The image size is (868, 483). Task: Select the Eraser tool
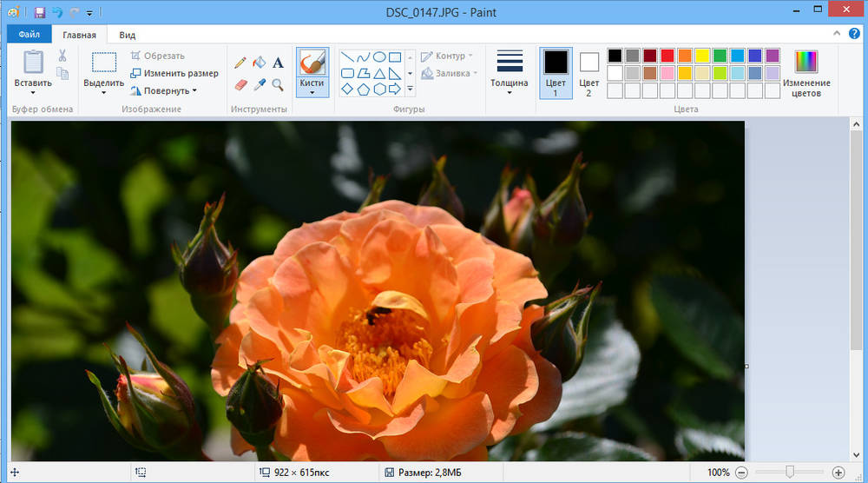(241, 84)
